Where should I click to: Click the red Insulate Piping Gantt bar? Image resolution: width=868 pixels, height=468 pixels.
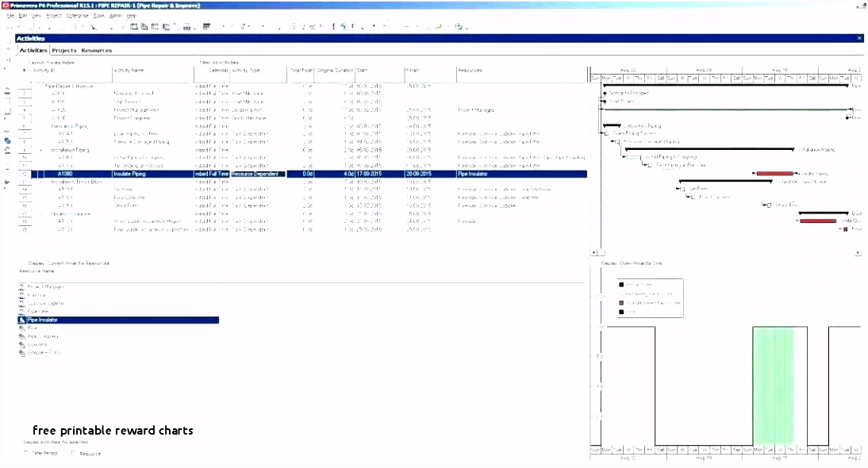tap(774, 174)
